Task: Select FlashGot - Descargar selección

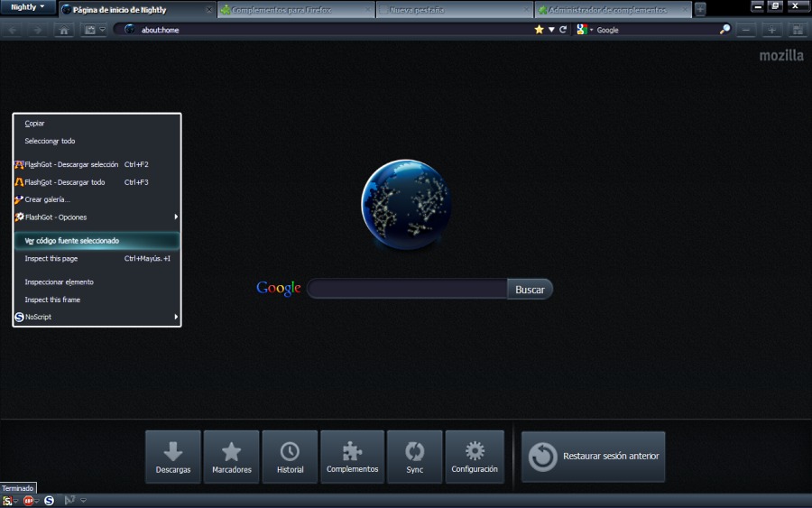Action: point(97,164)
